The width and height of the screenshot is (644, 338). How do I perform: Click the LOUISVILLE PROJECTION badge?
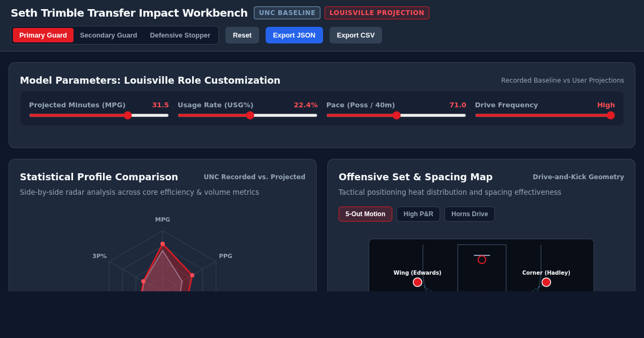click(377, 13)
